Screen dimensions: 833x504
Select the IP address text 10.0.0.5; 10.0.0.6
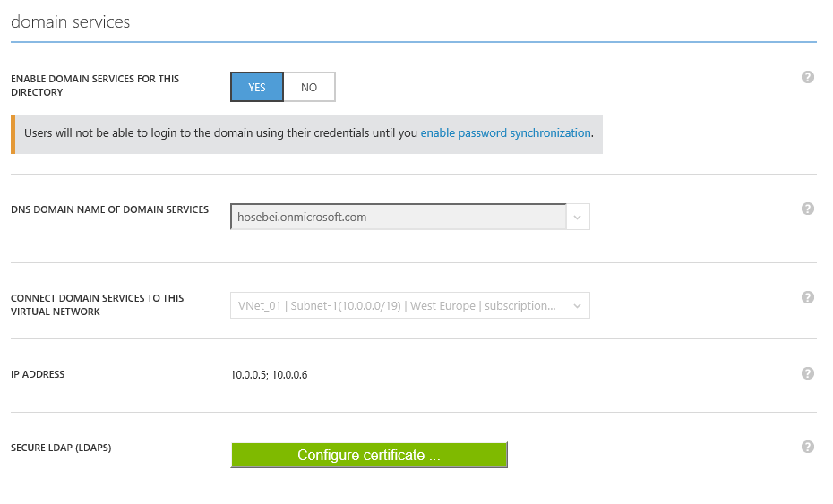[x=269, y=375]
